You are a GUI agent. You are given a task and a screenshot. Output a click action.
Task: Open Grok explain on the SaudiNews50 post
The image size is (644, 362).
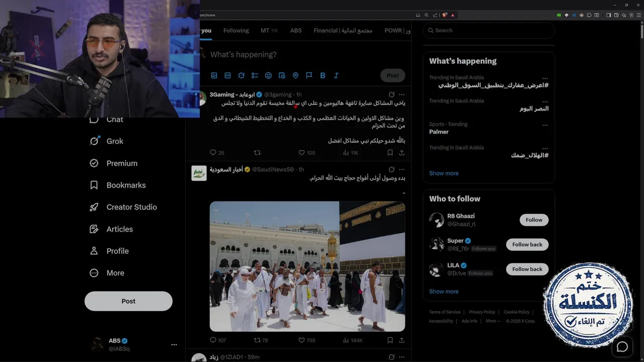[x=391, y=169]
